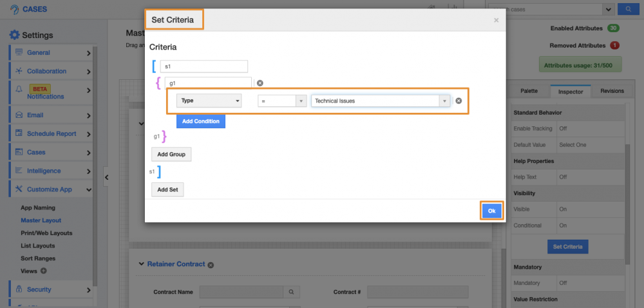This screenshot has width=644, height=308.
Task: Open the Type attribute dropdown
Action: tap(209, 101)
